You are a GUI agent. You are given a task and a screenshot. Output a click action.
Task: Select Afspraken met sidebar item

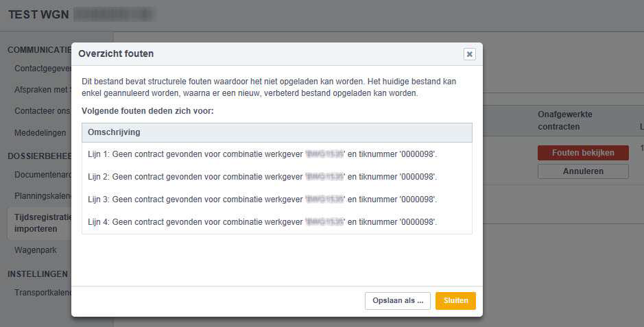[43, 90]
